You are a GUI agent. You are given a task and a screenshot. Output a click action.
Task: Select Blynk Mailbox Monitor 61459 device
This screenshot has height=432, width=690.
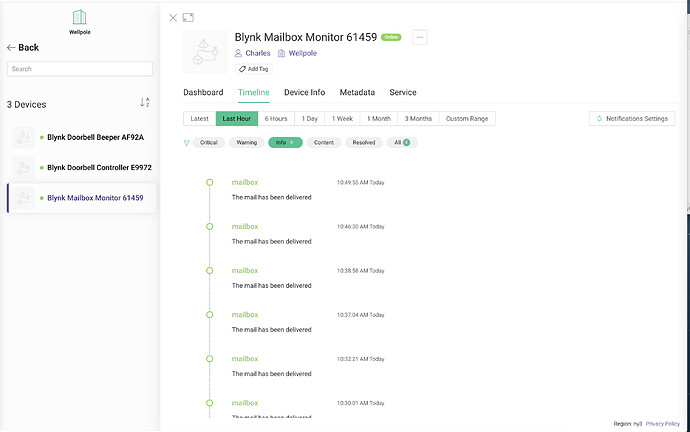82,198
